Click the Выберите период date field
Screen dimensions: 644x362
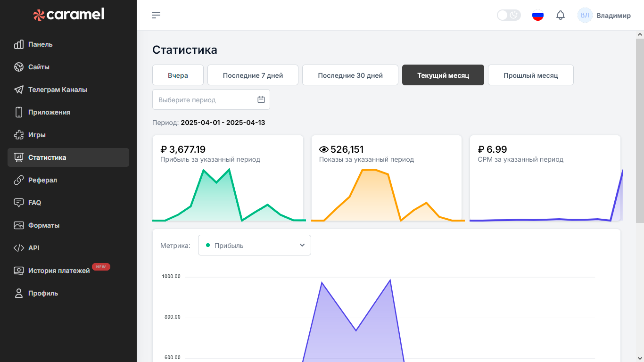(211, 99)
